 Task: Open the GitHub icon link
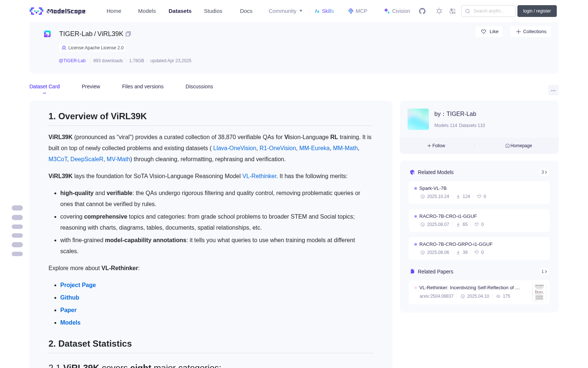422,11
